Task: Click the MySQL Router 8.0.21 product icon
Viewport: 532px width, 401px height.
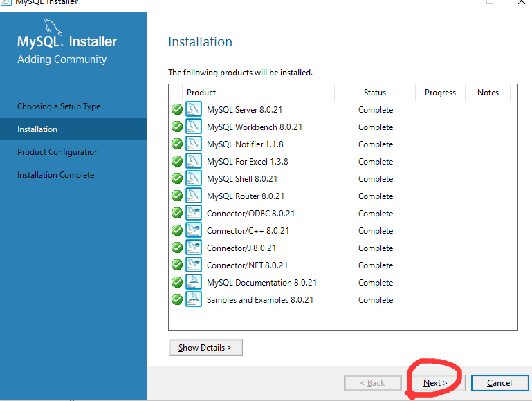Action: pos(194,196)
